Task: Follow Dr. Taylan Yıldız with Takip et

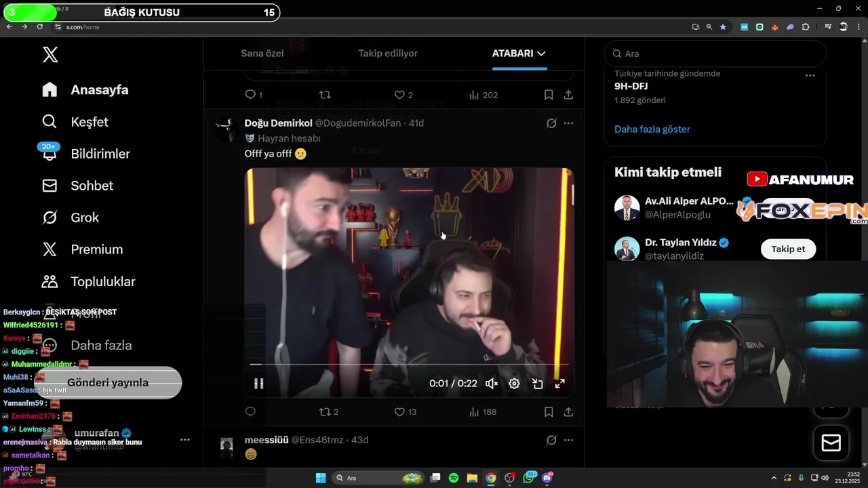Action: 788,249
